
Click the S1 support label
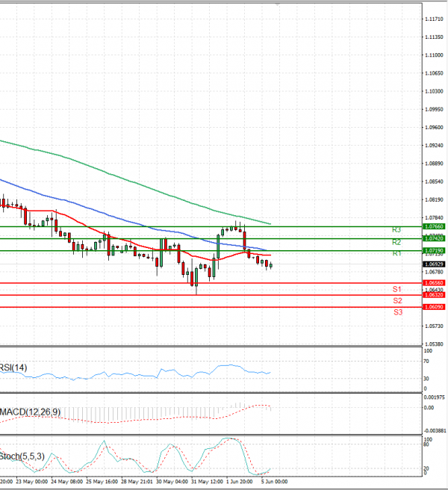tap(396, 289)
